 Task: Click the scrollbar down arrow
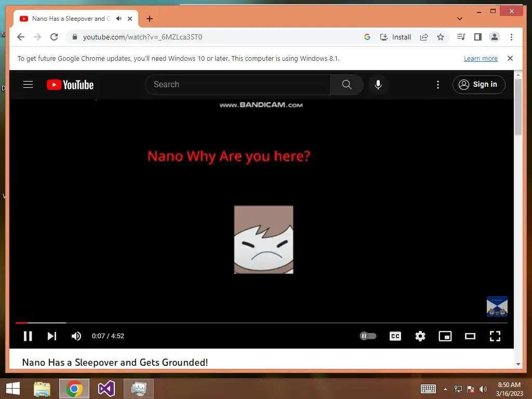pos(518,364)
